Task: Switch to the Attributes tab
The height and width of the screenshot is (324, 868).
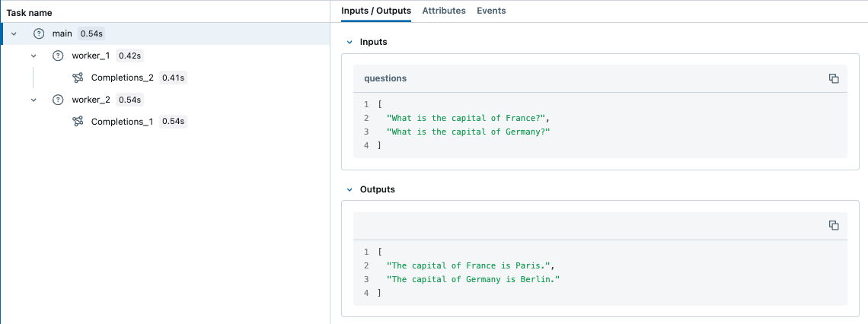Action: coord(444,11)
